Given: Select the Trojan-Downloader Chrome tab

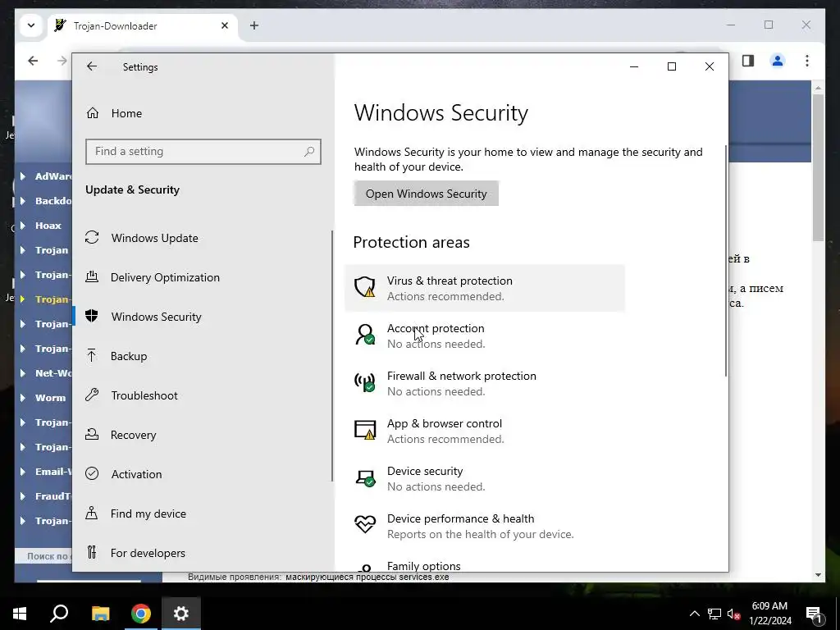Looking at the screenshot, I should point(143,25).
